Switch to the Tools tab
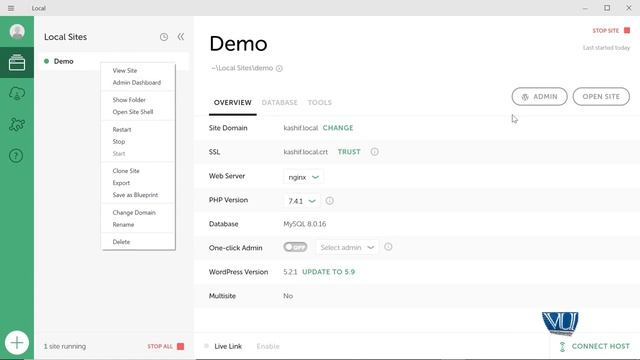This screenshot has height=360, width=640. pos(320,102)
